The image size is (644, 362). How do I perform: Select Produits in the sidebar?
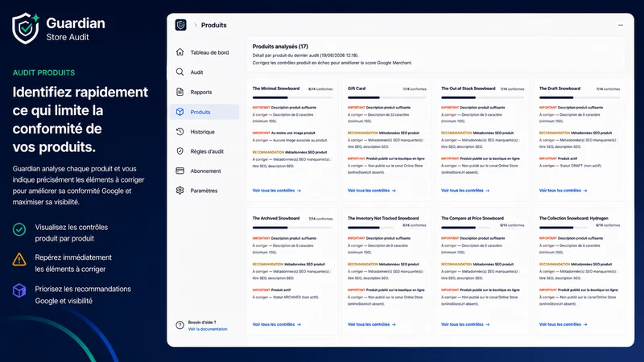tap(204, 112)
